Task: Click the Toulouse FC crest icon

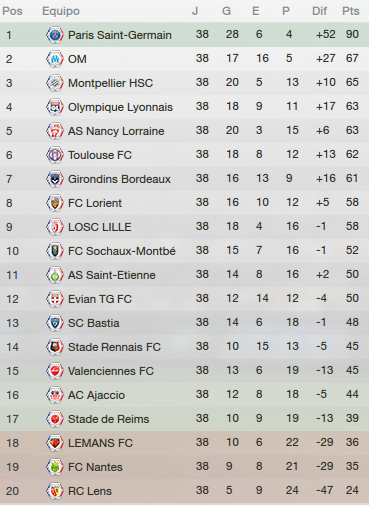Action: point(55,155)
